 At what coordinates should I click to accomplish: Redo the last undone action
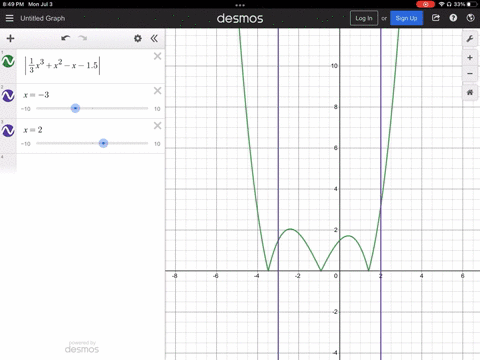[x=83, y=38]
